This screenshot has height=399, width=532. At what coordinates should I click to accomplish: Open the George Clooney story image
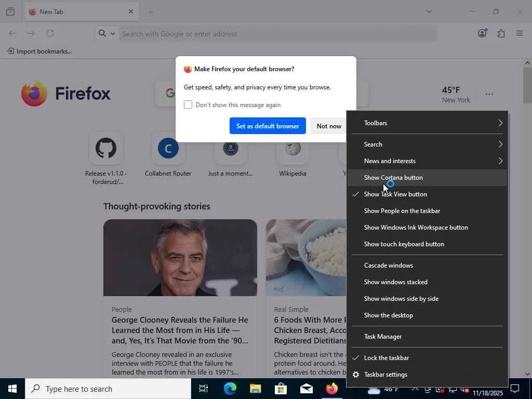point(180,258)
